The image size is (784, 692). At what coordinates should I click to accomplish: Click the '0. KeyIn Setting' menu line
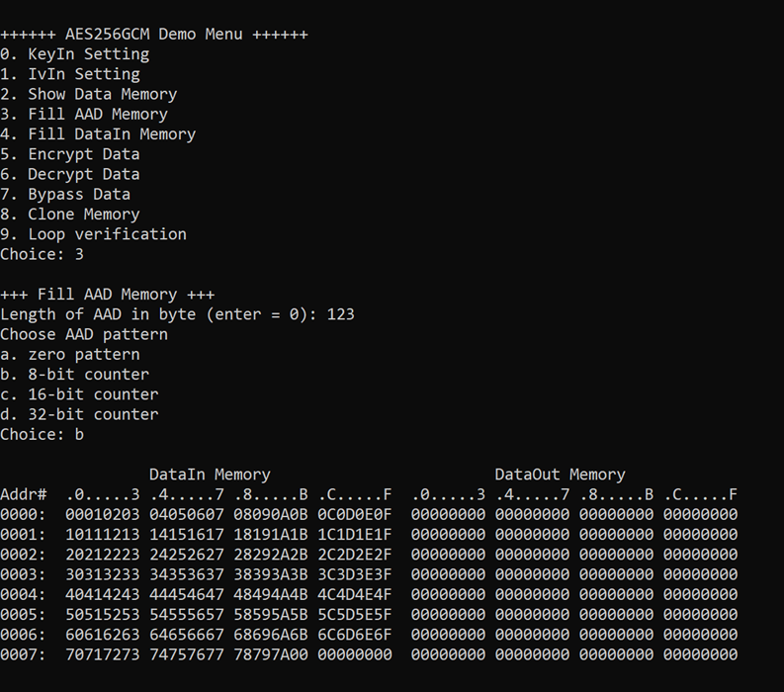[x=74, y=54]
